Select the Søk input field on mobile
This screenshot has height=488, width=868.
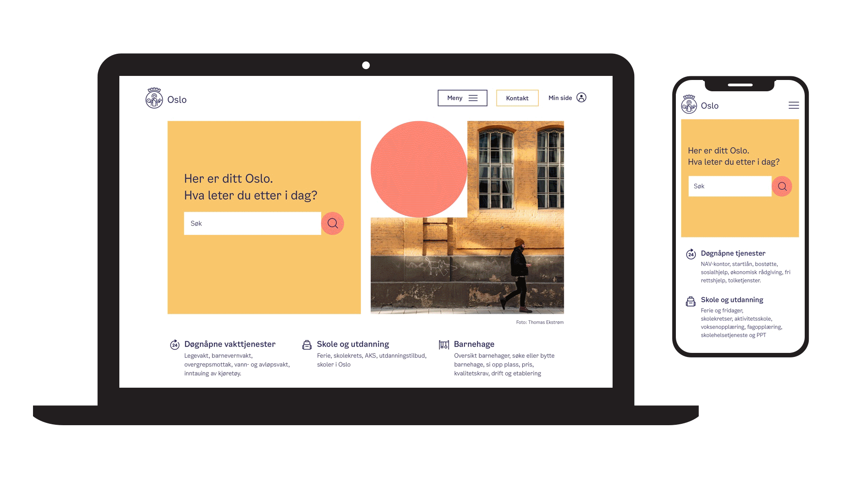coord(728,186)
